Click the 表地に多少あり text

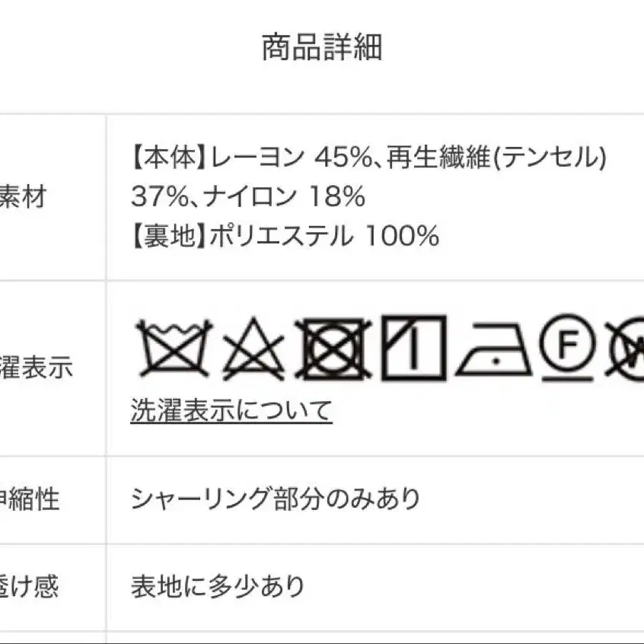pos(218,585)
